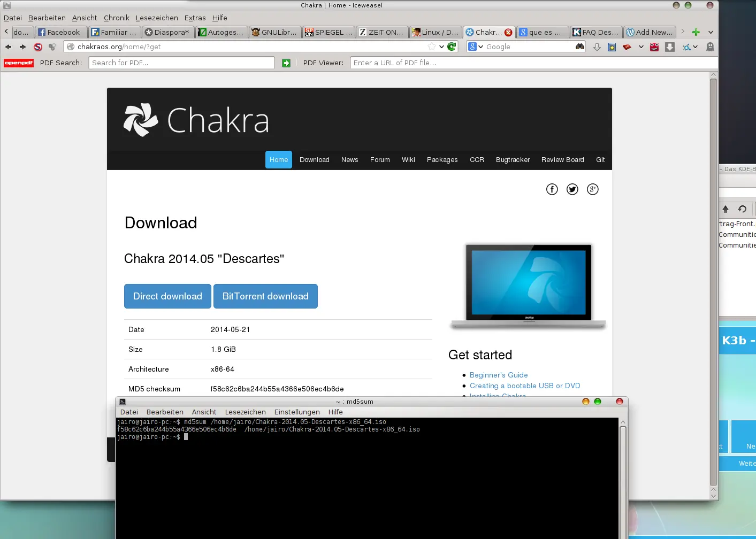Open Packages in Chakra navigation
This screenshot has height=539, width=756.
442,160
